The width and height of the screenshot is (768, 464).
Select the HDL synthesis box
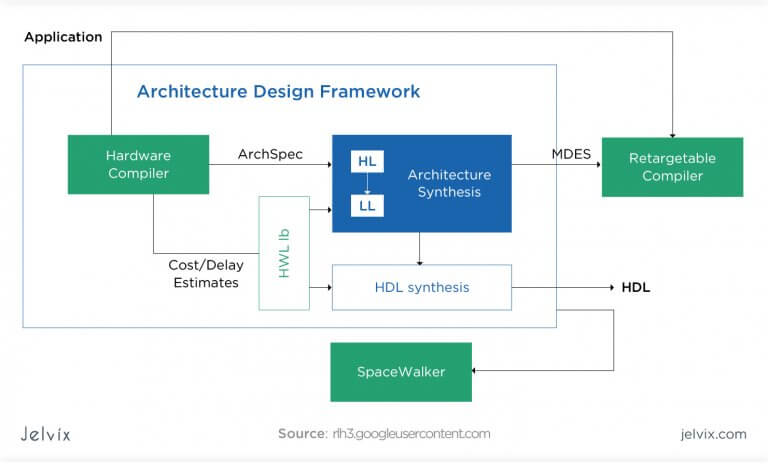422,287
